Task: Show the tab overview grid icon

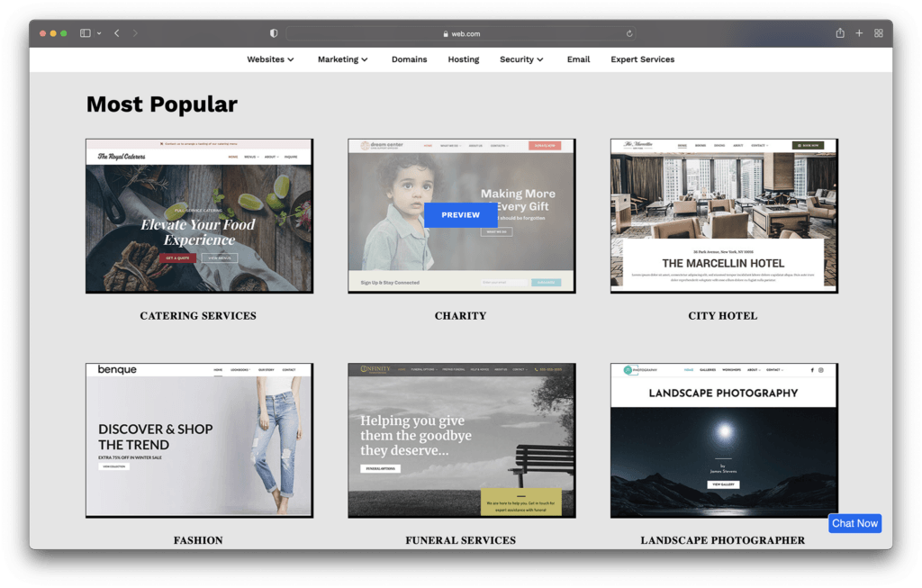Action: [879, 33]
